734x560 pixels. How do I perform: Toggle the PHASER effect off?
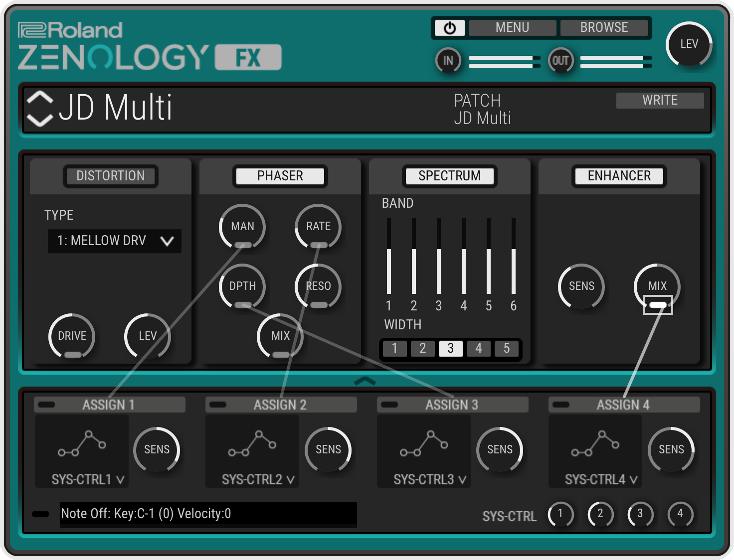pyautogui.click(x=280, y=176)
